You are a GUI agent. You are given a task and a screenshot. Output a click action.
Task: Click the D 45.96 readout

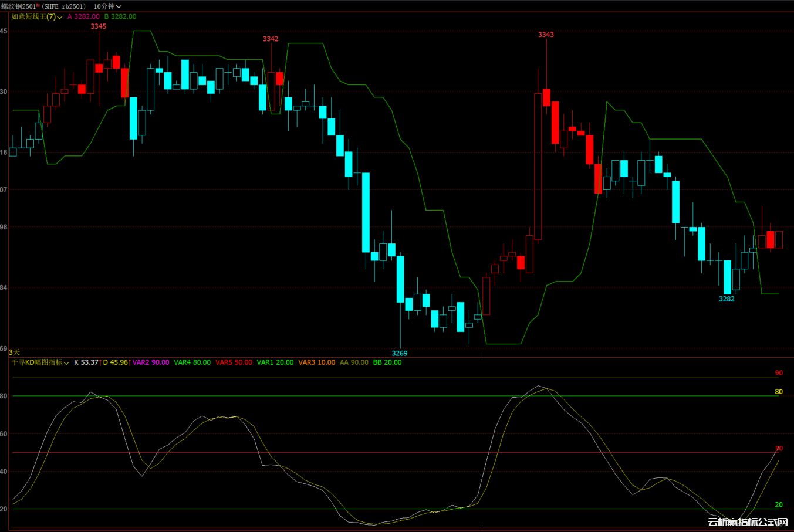(116, 362)
